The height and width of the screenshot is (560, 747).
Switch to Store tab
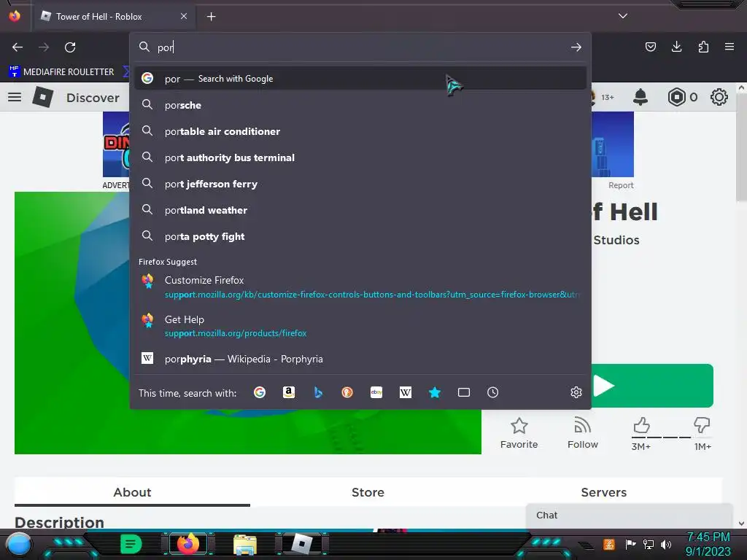tap(368, 492)
